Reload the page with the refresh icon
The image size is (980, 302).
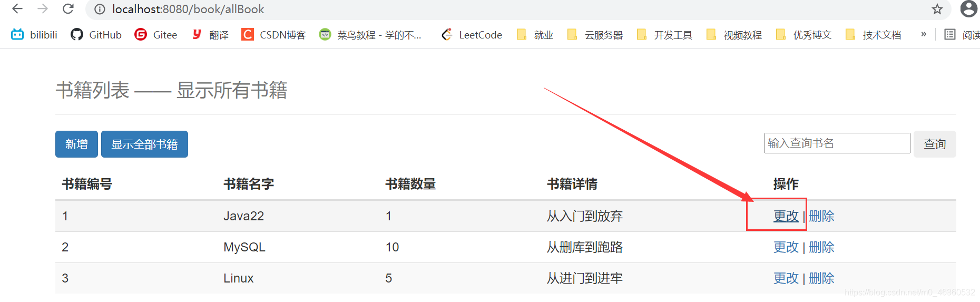click(x=68, y=9)
